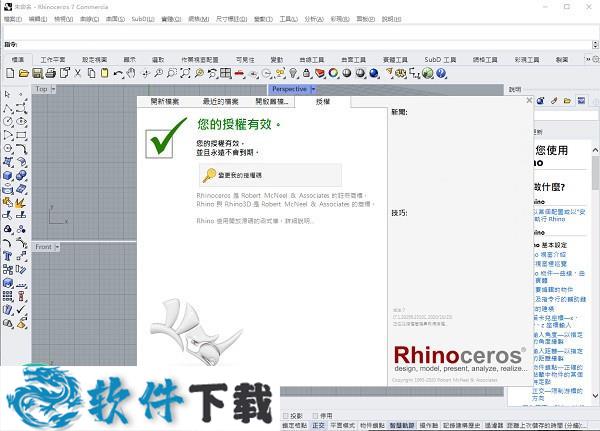Open the 檔案(F) menu

coord(13,19)
